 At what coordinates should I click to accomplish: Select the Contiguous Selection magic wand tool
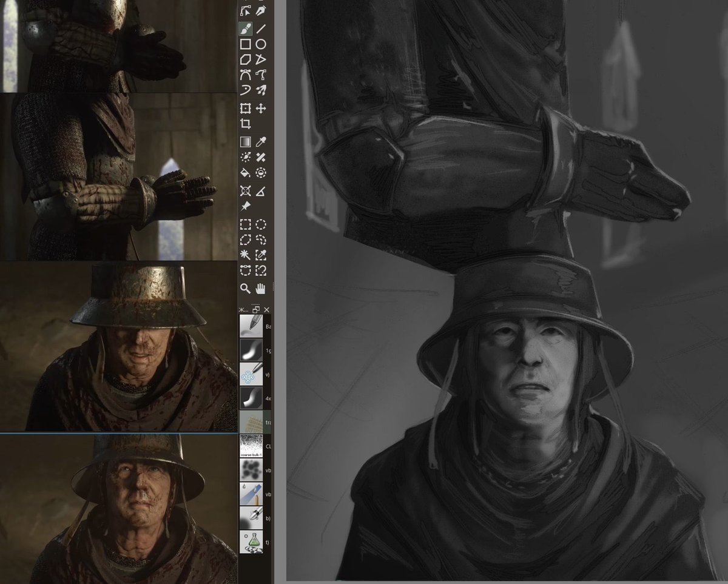point(246,255)
